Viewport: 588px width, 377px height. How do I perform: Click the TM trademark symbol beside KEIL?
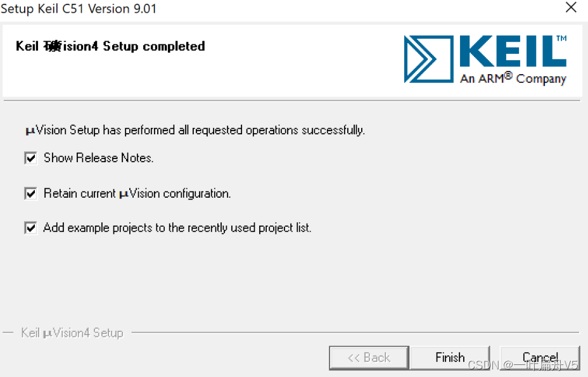pyautogui.click(x=561, y=38)
